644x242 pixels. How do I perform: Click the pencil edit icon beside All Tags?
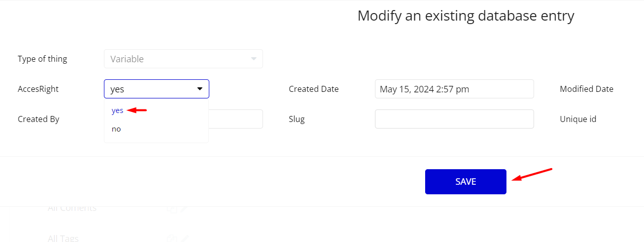click(185, 238)
